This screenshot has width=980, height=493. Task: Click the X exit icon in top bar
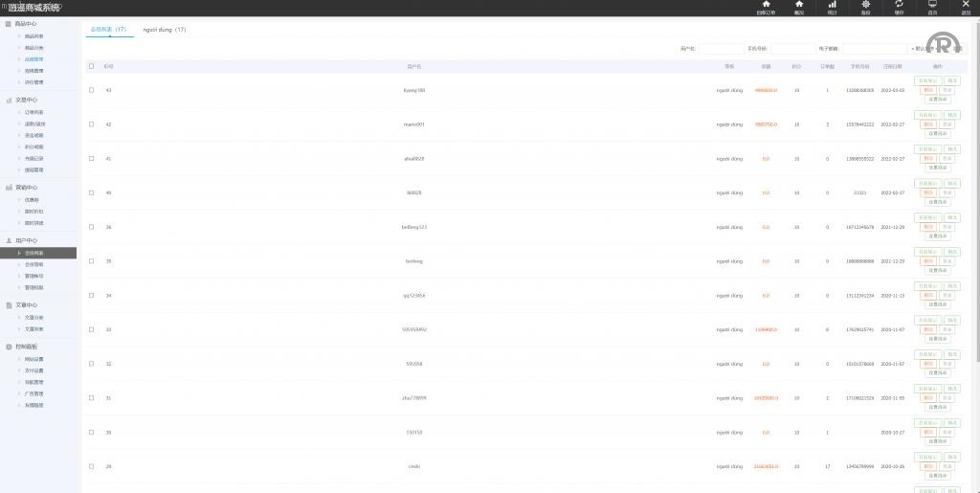coord(966,5)
